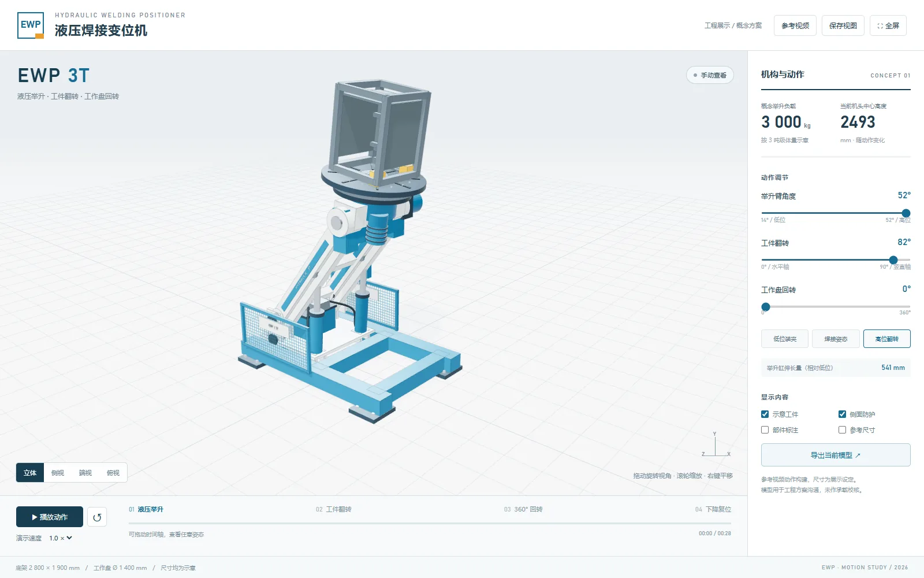Switch to 立体 perspective view tab
This screenshot has width=924, height=578.
point(30,473)
